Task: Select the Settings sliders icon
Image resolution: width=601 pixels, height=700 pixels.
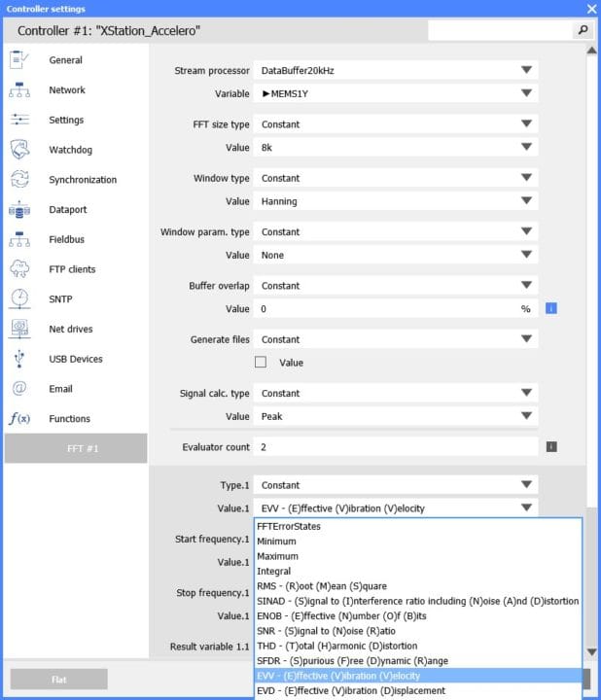Action: pyautogui.click(x=18, y=120)
